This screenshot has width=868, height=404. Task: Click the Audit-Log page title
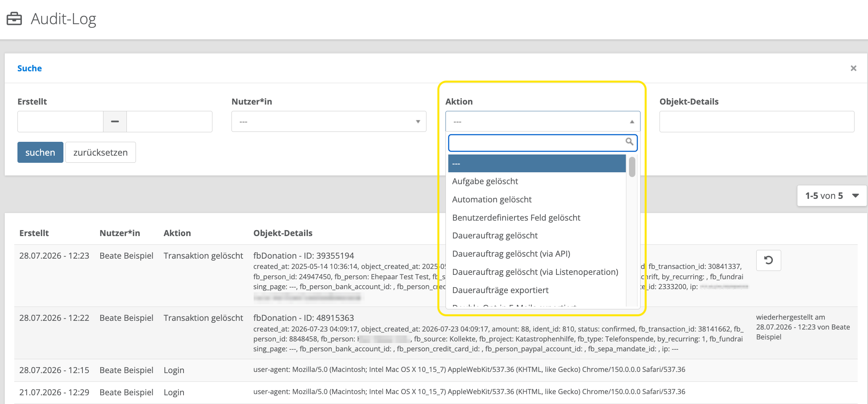pyautogui.click(x=63, y=19)
